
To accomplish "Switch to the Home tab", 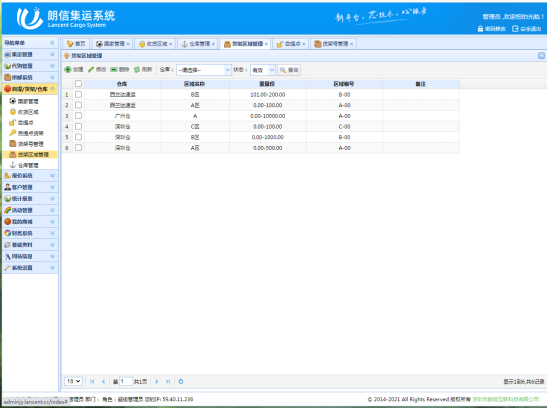I will pyautogui.click(x=76, y=44).
